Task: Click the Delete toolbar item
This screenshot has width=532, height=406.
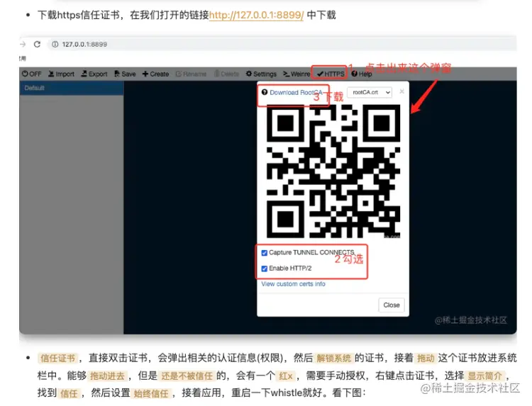Action: click(x=226, y=74)
